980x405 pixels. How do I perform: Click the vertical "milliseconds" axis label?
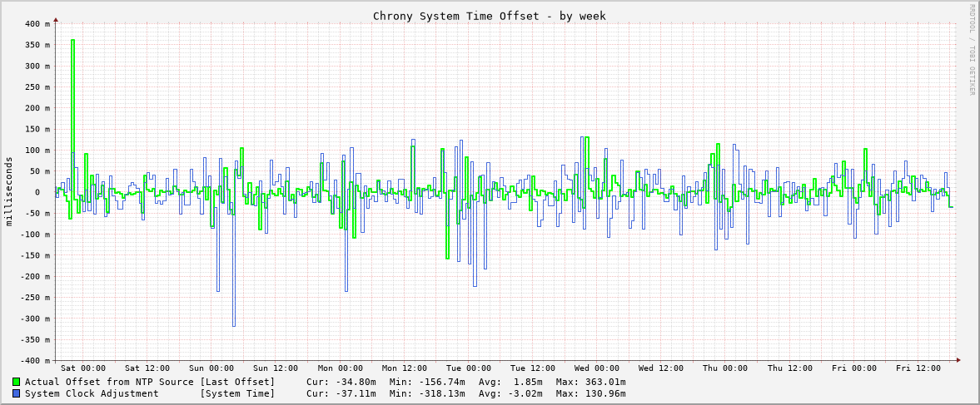[9, 191]
